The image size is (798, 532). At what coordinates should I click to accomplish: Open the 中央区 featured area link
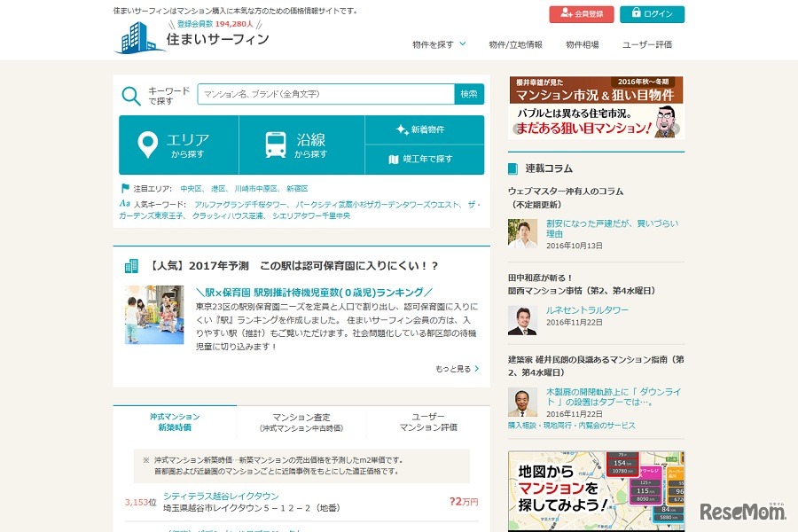coord(191,189)
